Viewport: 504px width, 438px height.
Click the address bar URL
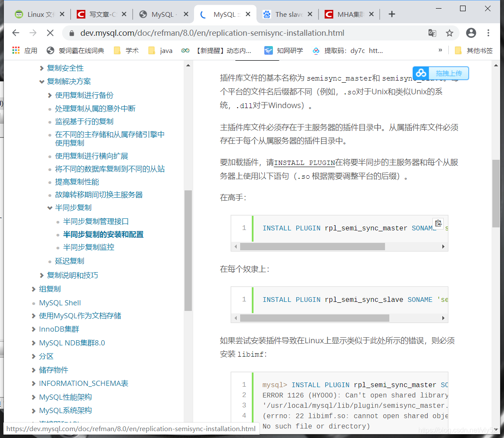click(x=212, y=33)
